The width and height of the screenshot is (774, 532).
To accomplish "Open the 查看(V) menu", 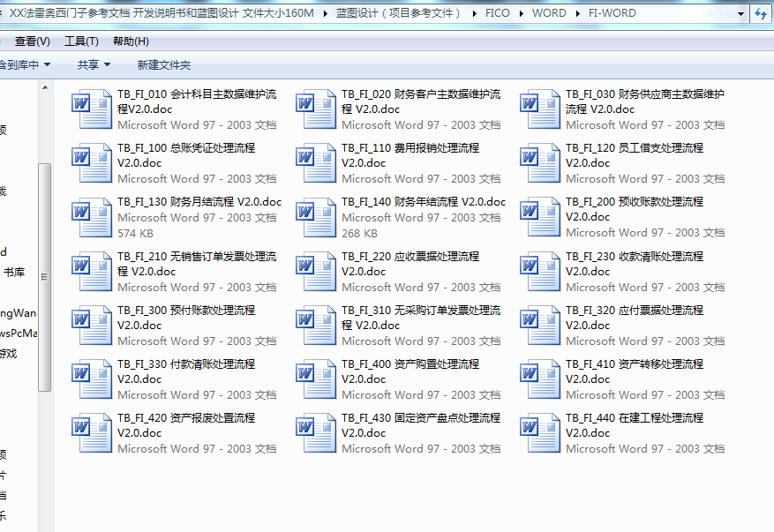I will click(x=32, y=41).
